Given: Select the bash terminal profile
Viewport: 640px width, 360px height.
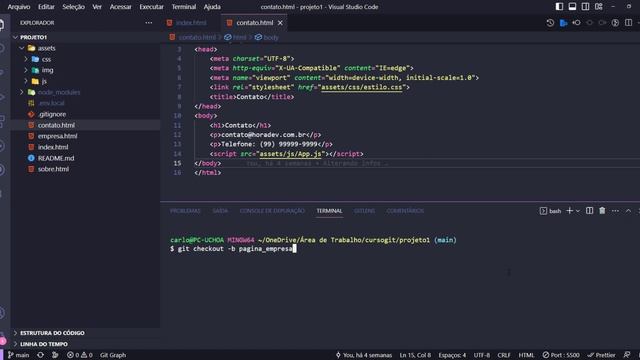Looking at the screenshot, I should pyautogui.click(x=550, y=211).
